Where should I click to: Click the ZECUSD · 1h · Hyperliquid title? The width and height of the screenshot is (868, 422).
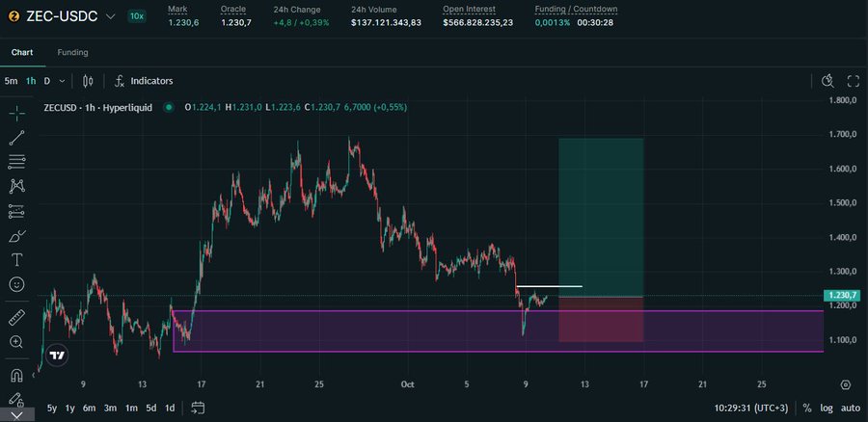click(98, 107)
